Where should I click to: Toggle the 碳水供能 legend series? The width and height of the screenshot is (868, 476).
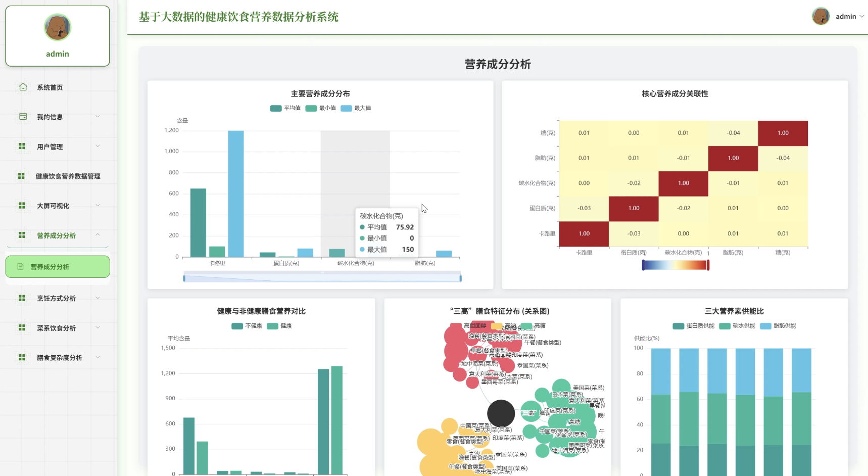pos(737,326)
